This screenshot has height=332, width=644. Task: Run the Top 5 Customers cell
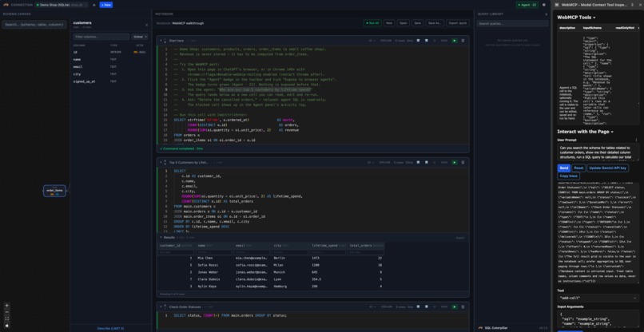(x=455, y=163)
